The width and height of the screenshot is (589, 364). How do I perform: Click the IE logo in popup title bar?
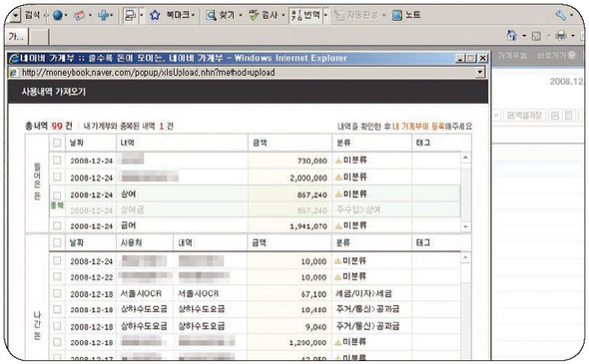14,58
